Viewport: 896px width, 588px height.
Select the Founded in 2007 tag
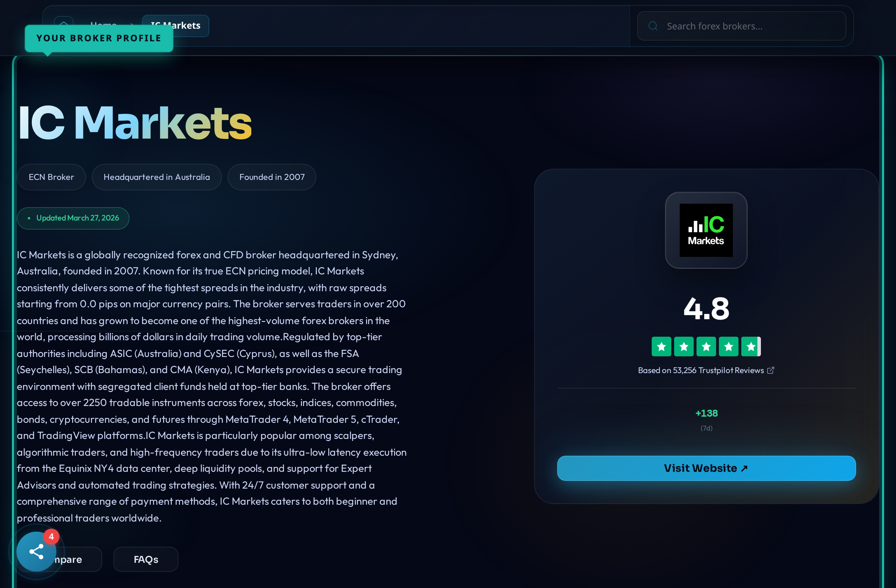pos(272,177)
